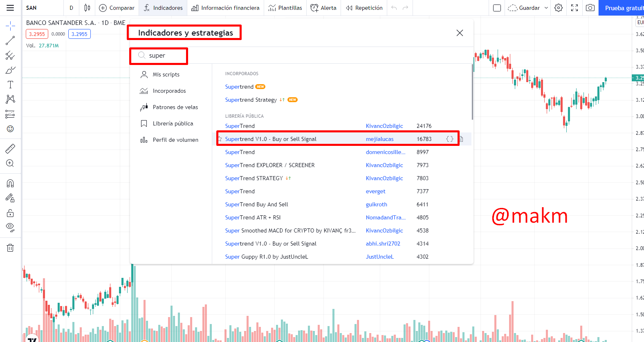Select the brush drawing tool
Screen dimensions: 644x342
10,70
